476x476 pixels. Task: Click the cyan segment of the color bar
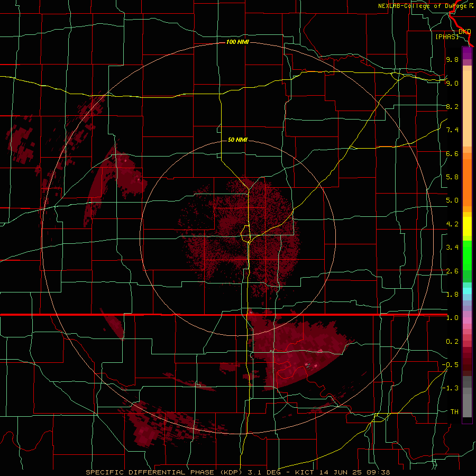pyautogui.click(x=467, y=291)
